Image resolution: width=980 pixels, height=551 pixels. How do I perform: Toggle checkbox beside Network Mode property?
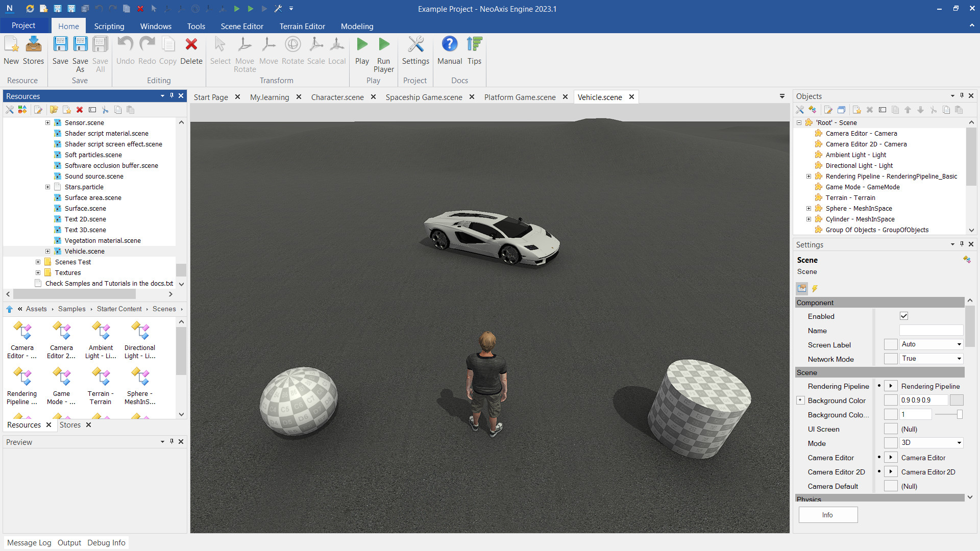point(891,359)
